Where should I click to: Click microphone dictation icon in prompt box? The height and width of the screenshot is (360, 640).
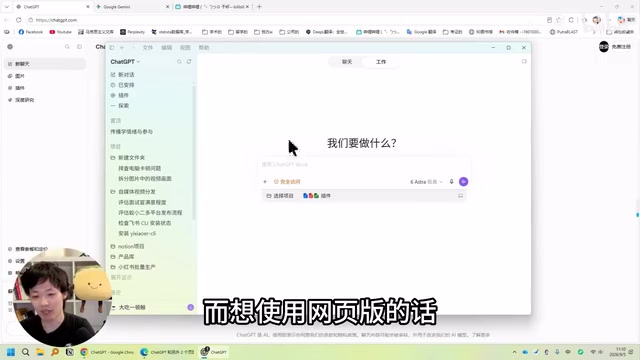(x=451, y=182)
